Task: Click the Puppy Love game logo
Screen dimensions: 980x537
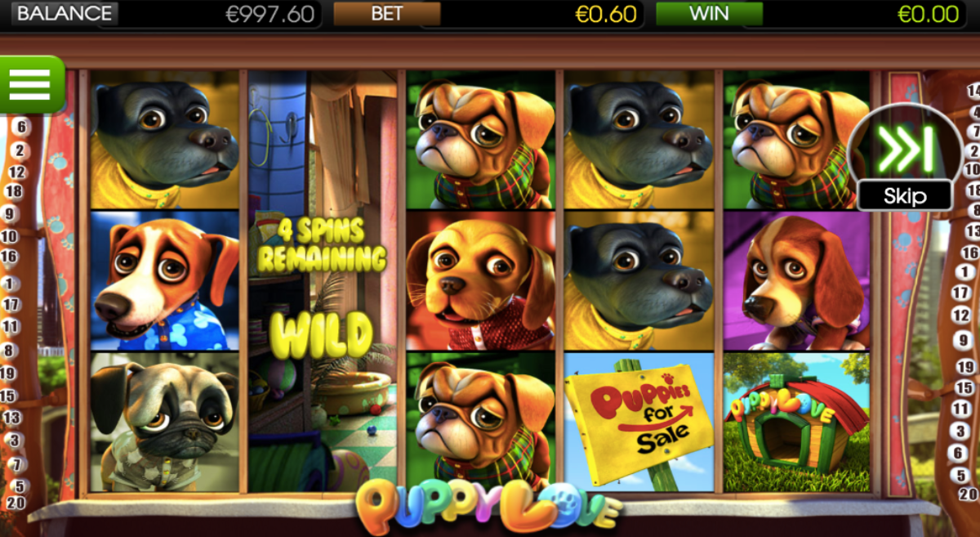Action: (x=488, y=506)
